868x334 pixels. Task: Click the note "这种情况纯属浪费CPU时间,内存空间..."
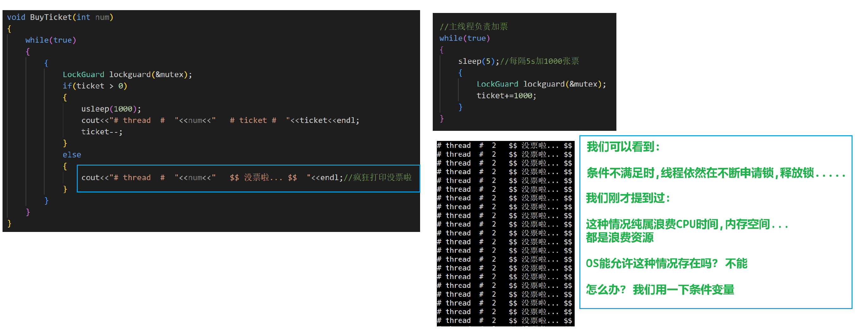[687, 224]
